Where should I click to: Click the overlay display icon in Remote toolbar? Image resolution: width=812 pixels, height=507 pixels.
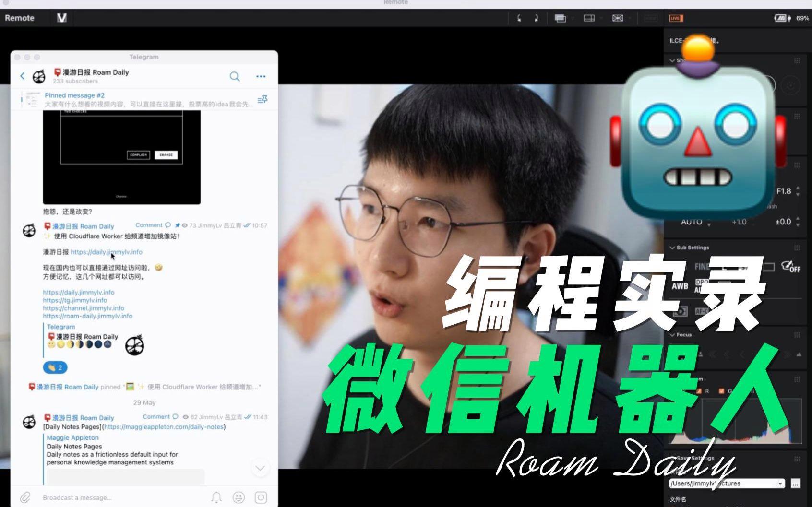(x=560, y=18)
